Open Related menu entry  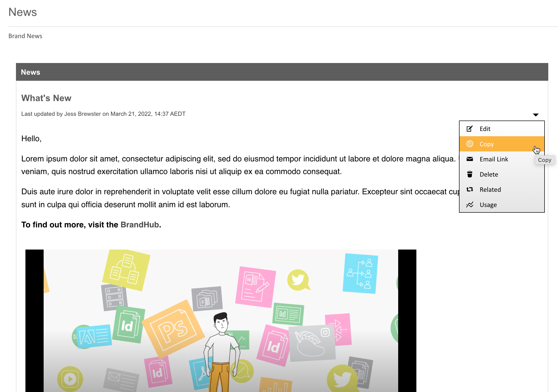pyautogui.click(x=490, y=190)
